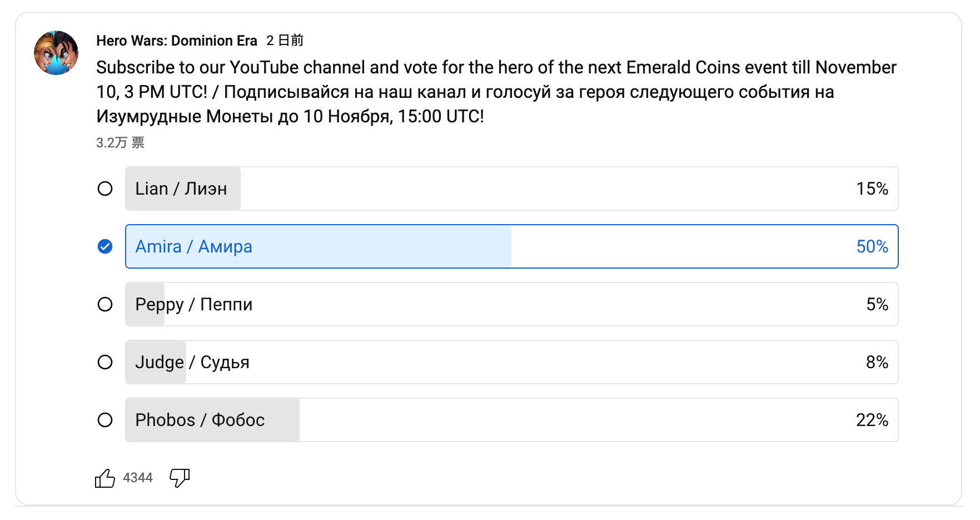
Task: Click the 50% result on Amira
Action: click(872, 246)
